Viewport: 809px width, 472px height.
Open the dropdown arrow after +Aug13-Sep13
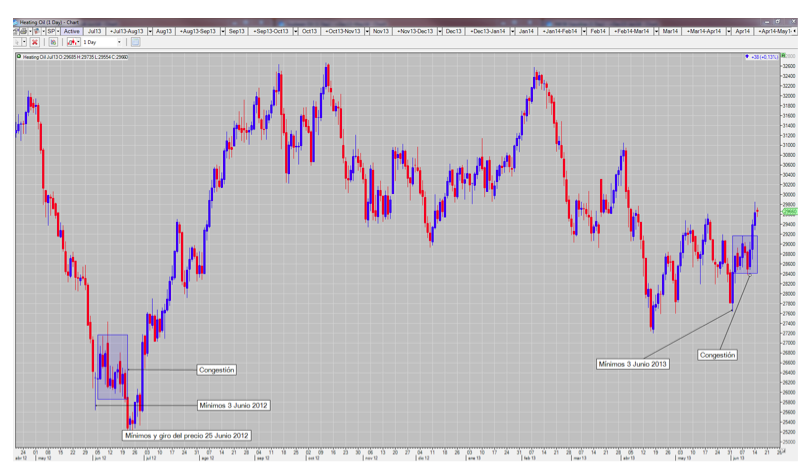pyautogui.click(x=223, y=31)
